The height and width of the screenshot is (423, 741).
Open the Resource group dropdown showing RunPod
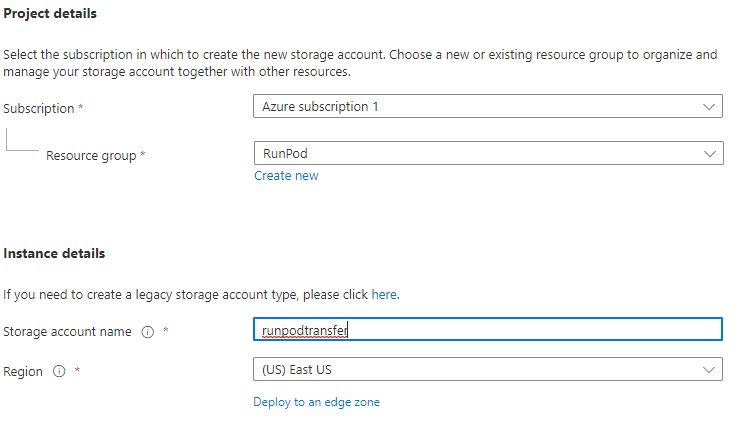pos(487,154)
